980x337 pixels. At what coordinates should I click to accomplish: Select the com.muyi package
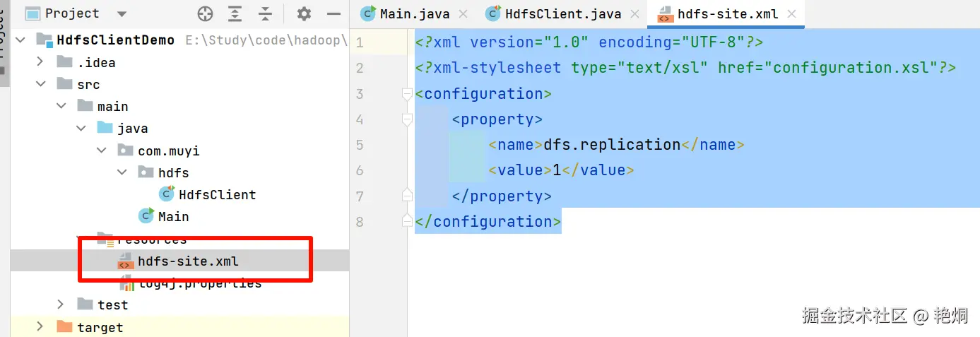(x=169, y=150)
